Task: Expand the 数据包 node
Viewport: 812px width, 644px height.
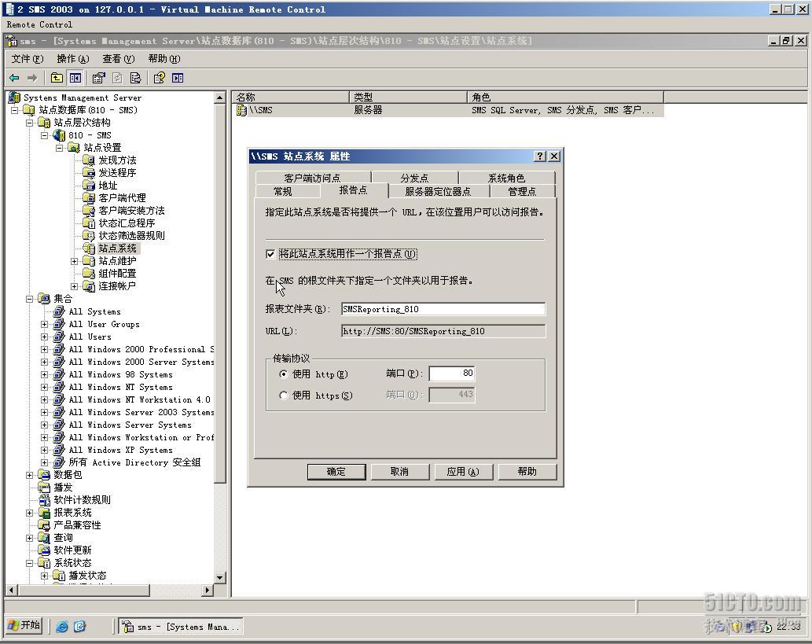Action: pyautogui.click(x=30, y=475)
